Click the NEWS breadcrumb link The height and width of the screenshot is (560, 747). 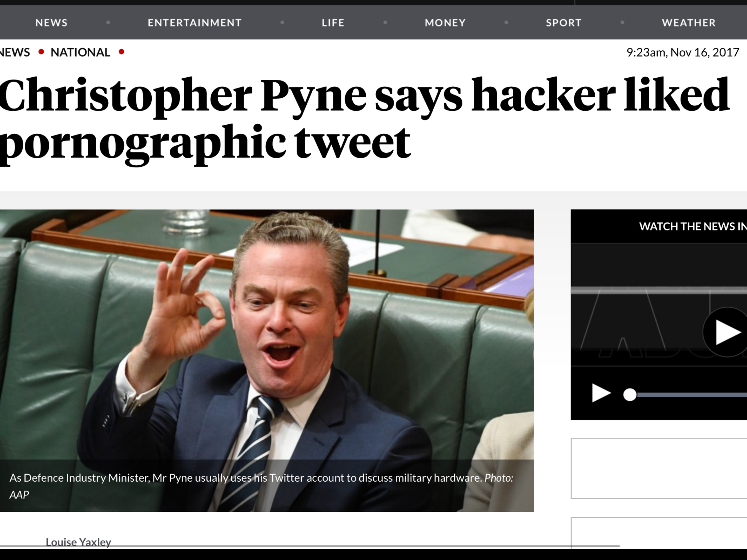(x=15, y=52)
